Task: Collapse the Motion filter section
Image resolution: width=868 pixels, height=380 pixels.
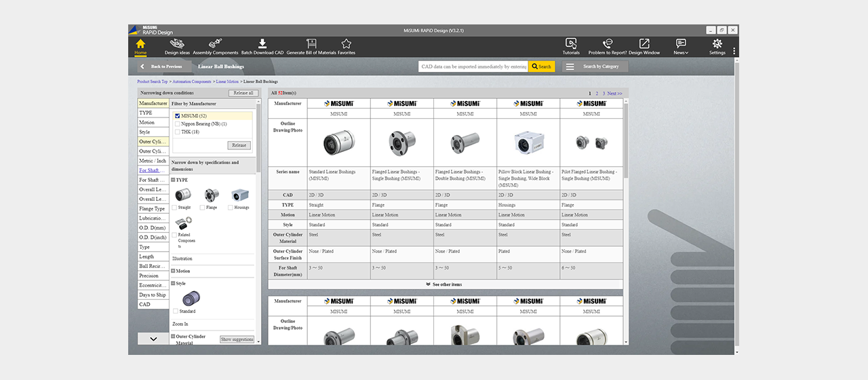Action: (174, 271)
